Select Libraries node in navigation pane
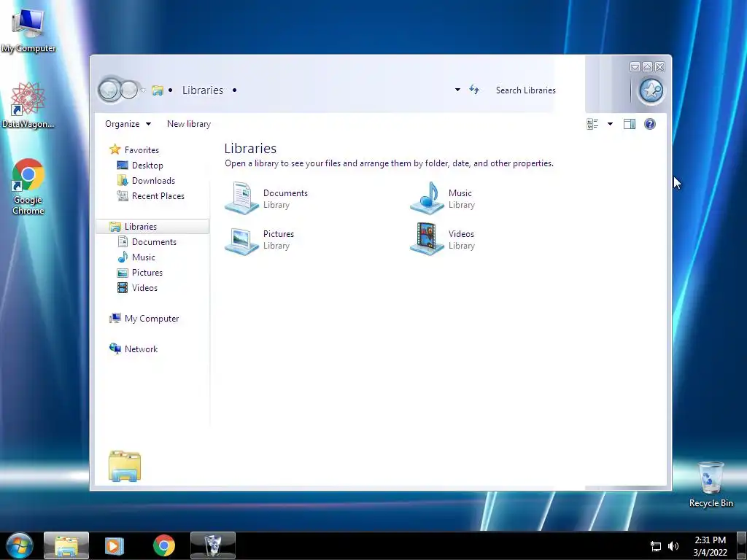This screenshot has height=560, width=747. [152, 227]
